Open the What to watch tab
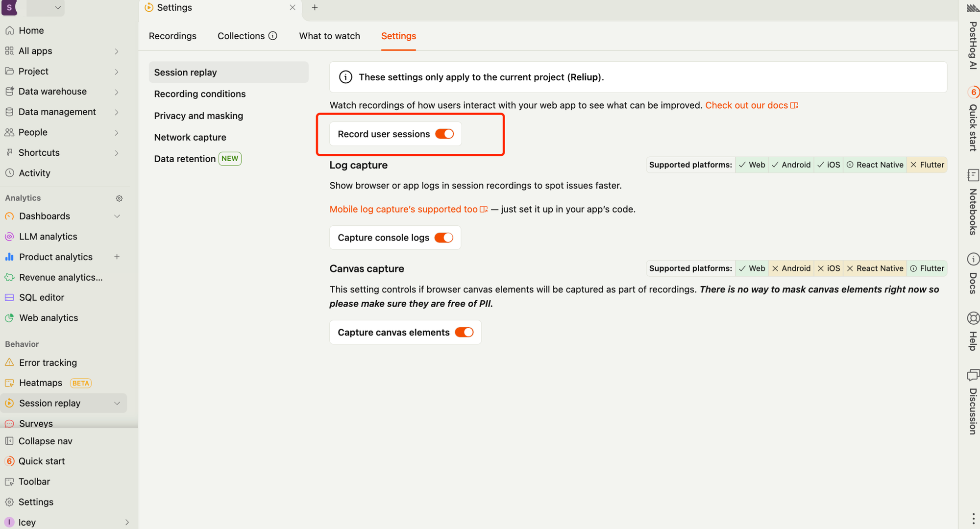Image resolution: width=980 pixels, height=529 pixels. tap(329, 36)
